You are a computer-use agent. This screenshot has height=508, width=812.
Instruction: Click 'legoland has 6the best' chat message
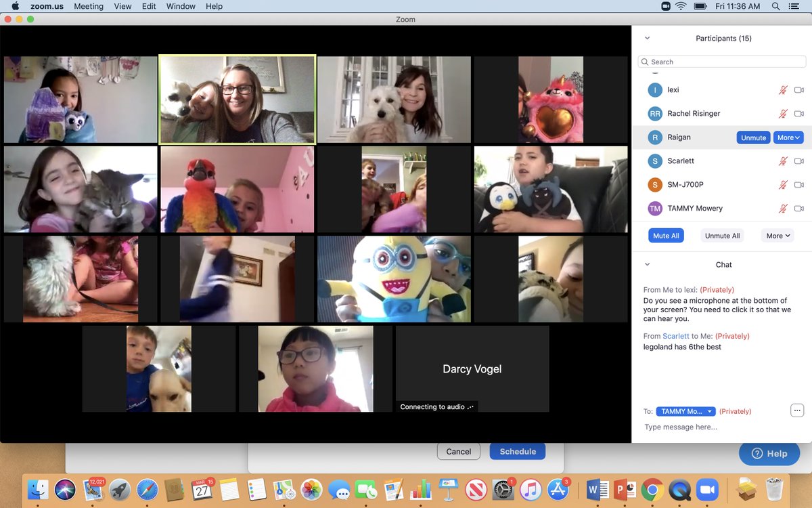click(682, 347)
